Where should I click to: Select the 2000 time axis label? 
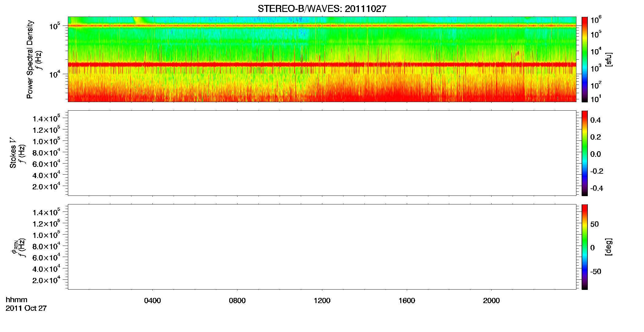(x=491, y=301)
